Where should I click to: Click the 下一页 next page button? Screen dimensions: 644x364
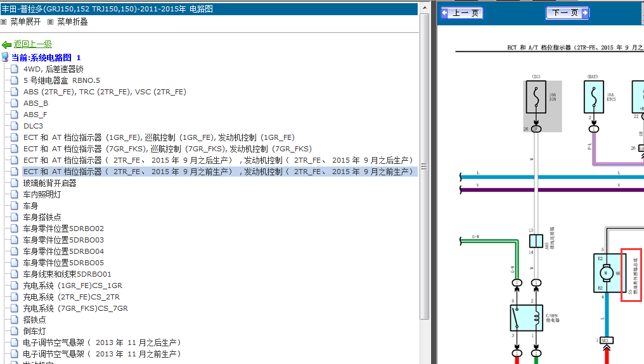click(567, 13)
